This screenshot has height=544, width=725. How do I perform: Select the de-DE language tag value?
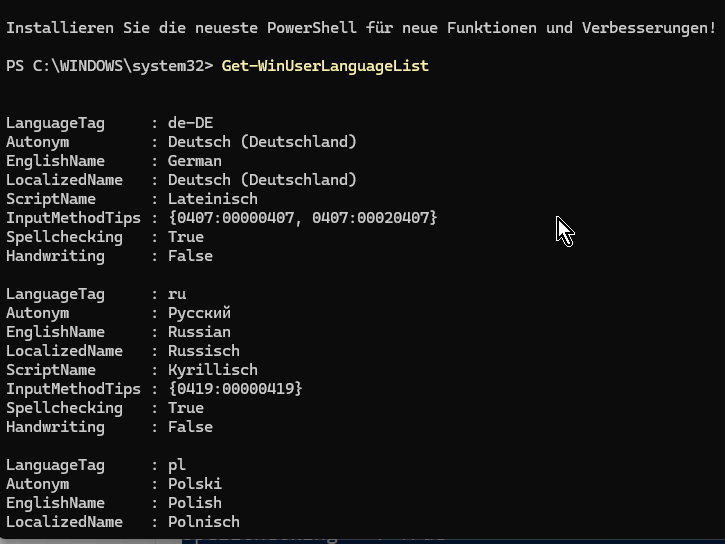(x=190, y=123)
